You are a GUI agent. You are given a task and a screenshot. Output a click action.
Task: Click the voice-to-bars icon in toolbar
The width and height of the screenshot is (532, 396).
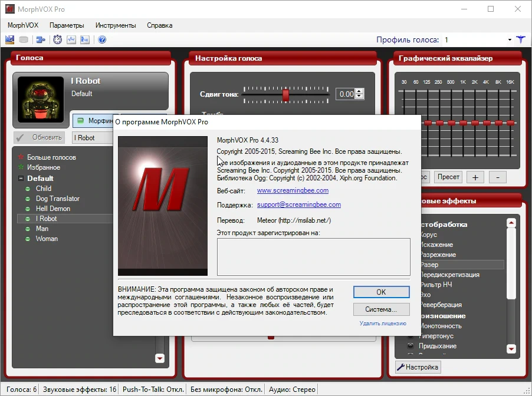click(x=85, y=39)
